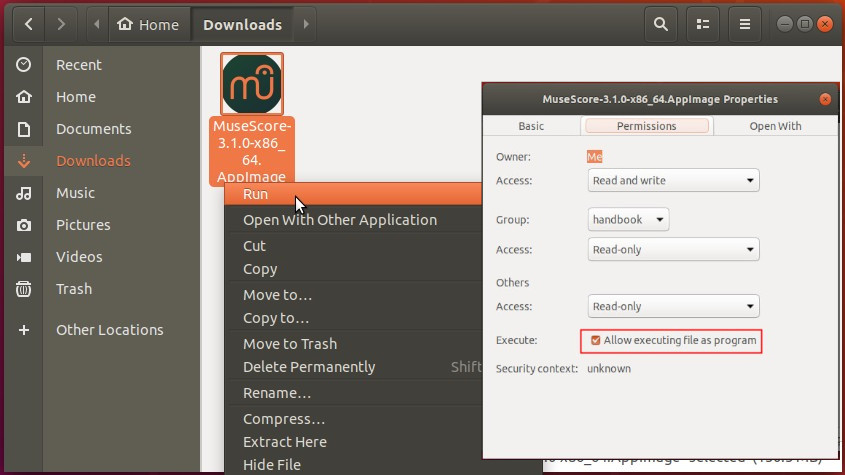Viewport: 845px width, 475px height.
Task: Open Other Locations in the sidebar
Action: point(110,329)
